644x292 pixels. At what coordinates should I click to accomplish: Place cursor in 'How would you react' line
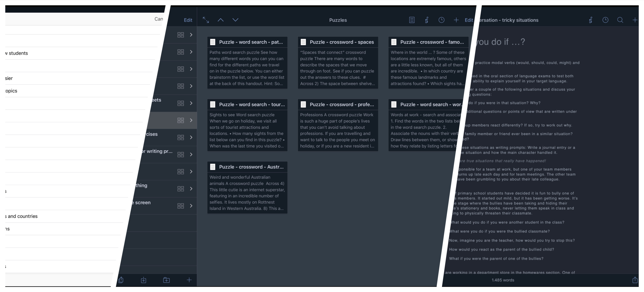[501, 249]
